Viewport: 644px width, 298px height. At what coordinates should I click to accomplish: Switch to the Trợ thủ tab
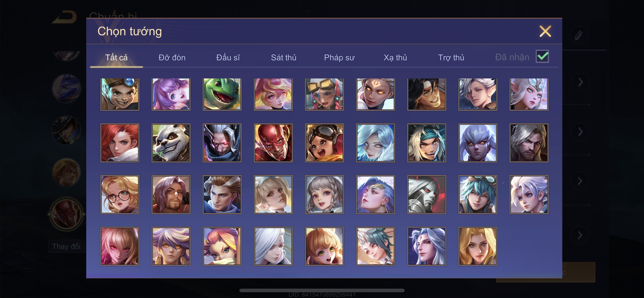pos(451,58)
